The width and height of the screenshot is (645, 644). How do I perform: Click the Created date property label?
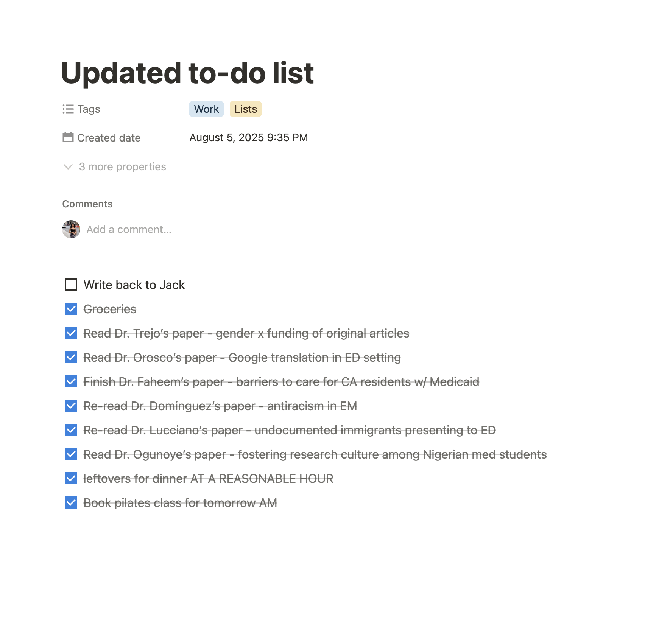[x=109, y=138]
